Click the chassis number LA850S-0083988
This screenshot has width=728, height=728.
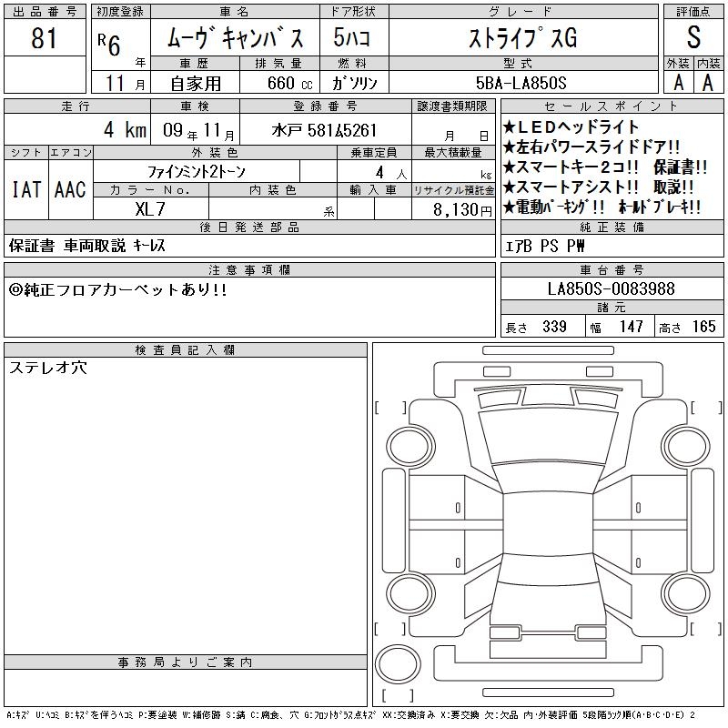click(612, 288)
